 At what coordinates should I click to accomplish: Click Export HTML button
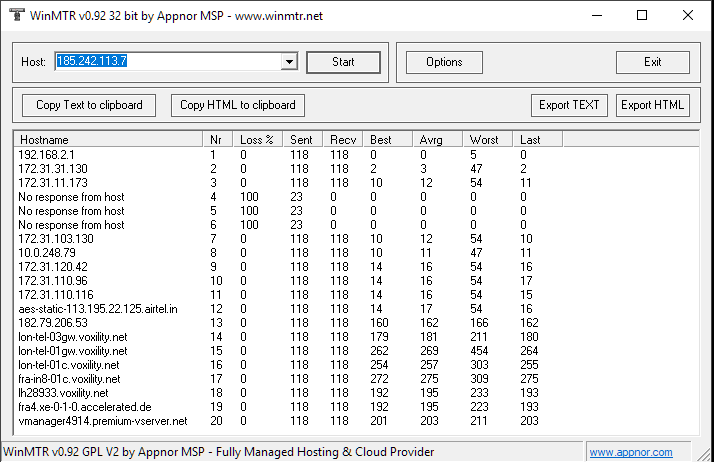tap(653, 105)
